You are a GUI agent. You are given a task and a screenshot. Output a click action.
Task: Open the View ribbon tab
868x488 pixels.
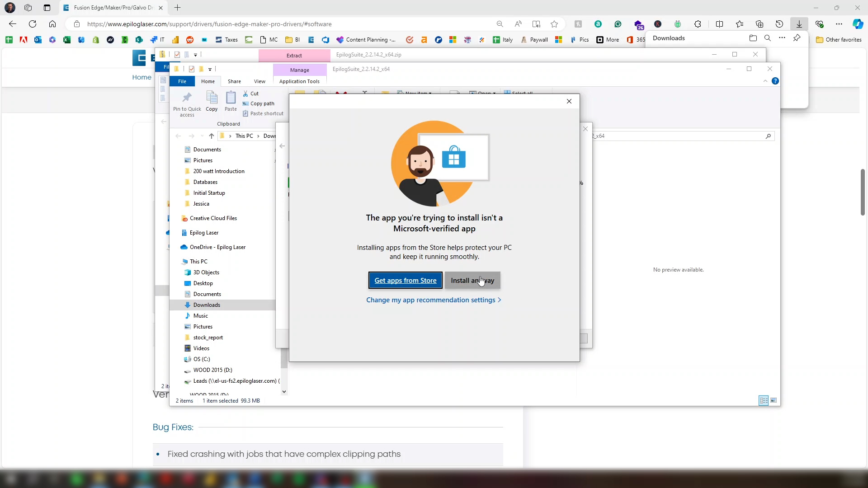259,81
